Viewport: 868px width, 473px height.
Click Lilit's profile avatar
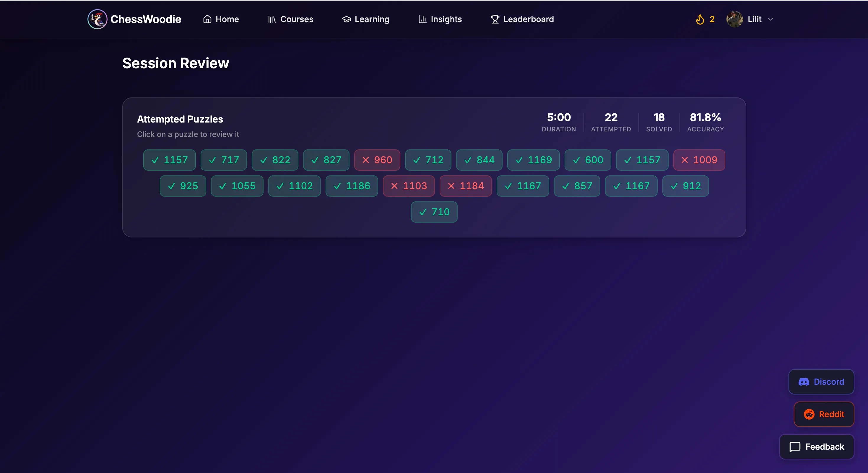(x=734, y=19)
